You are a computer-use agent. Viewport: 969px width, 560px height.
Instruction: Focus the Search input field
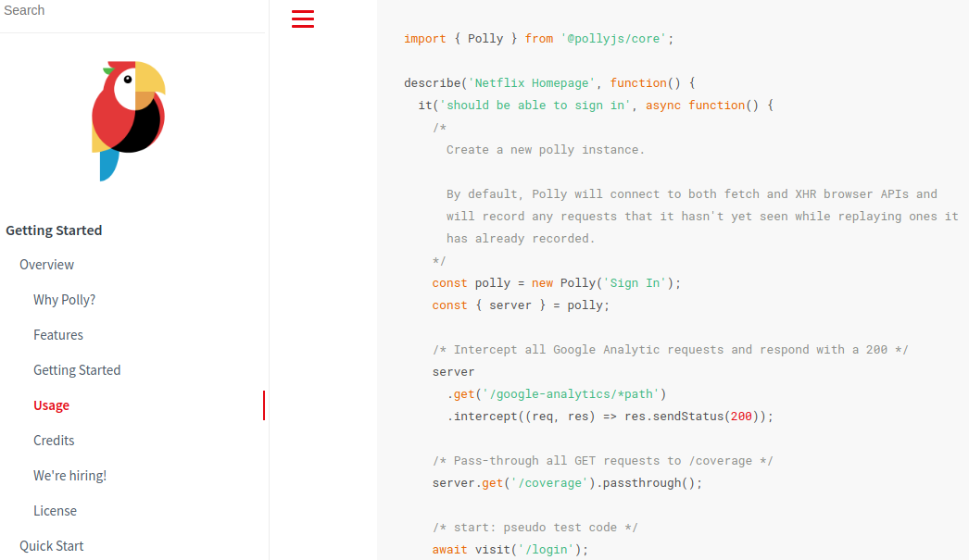point(130,11)
